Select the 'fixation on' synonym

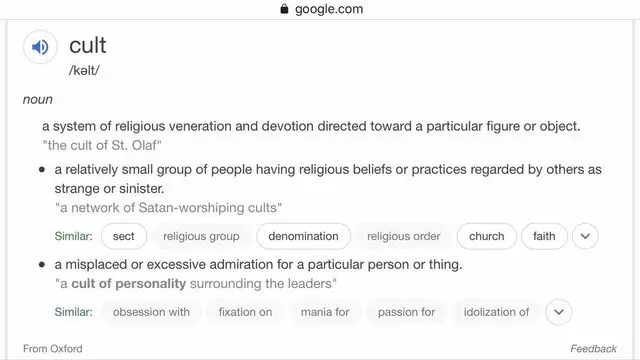pyautogui.click(x=245, y=312)
